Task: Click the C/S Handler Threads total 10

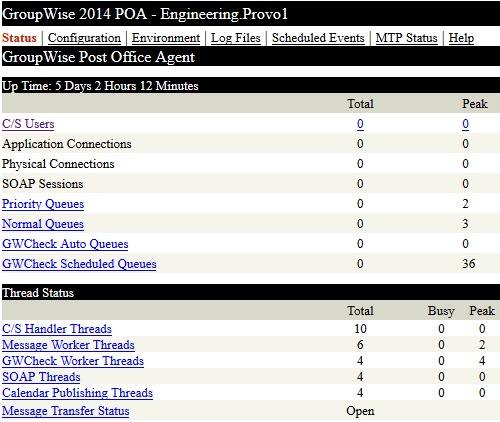Action: (x=360, y=329)
